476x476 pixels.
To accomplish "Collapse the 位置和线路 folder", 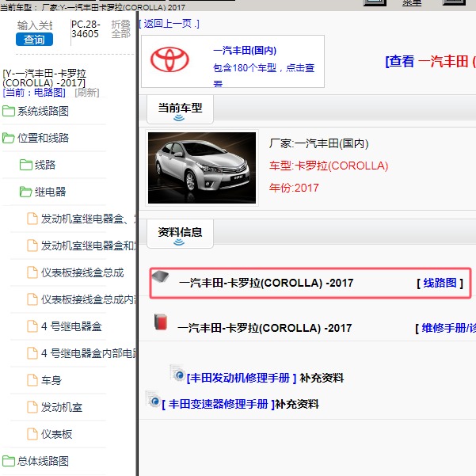I will click(x=43, y=138).
